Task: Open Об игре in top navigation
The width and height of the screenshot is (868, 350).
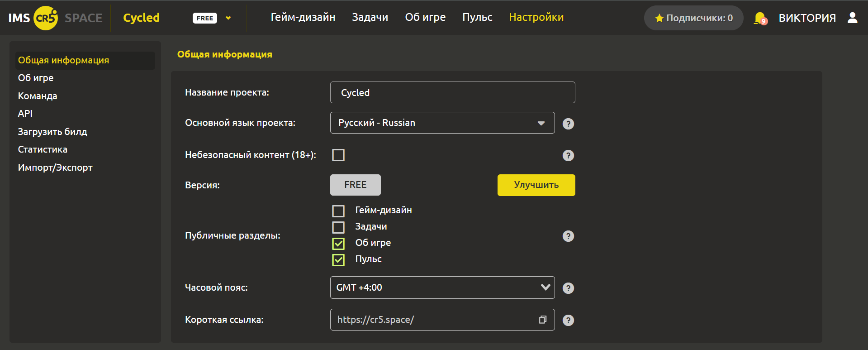Action: pyautogui.click(x=425, y=17)
